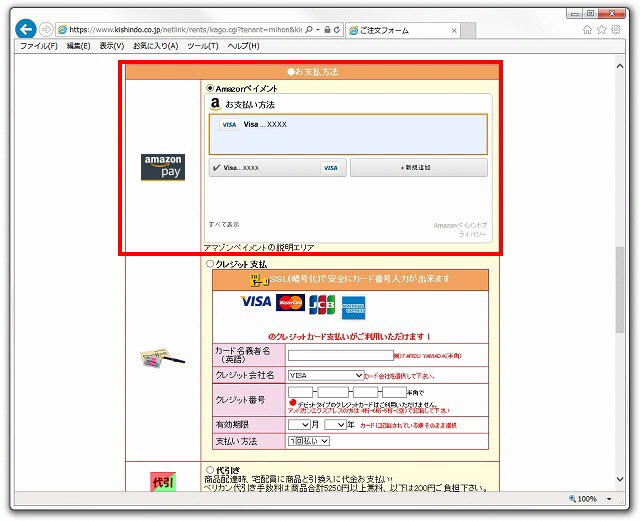Viewport: 640px width, 521px height.
Task: Open the zoom level dropdown arrow
Action: click(609, 499)
